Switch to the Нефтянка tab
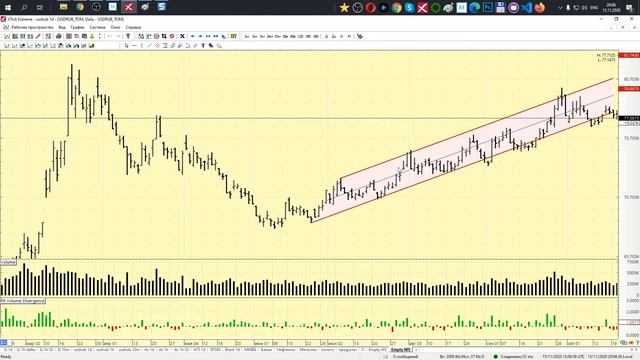The image size is (640, 360). click(286, 350)
